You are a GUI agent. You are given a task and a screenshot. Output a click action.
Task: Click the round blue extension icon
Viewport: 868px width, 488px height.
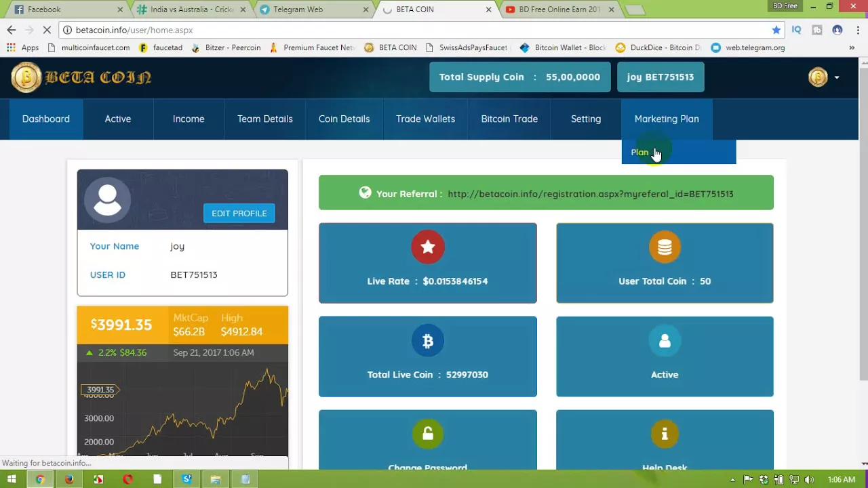tap(837, 30)
